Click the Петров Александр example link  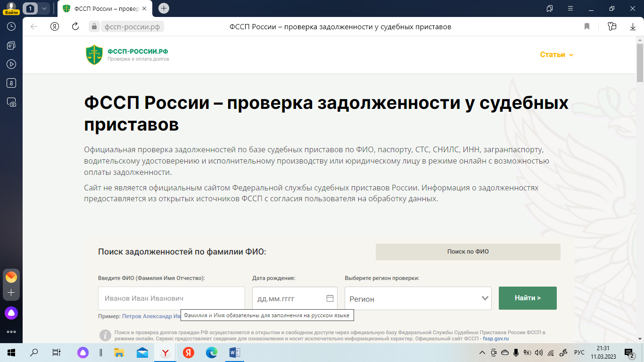(151, 316)
